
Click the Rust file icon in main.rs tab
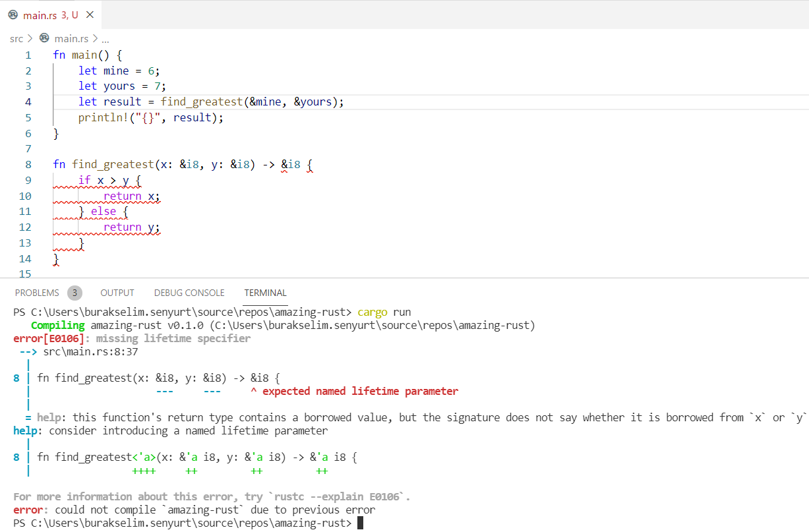13,15
